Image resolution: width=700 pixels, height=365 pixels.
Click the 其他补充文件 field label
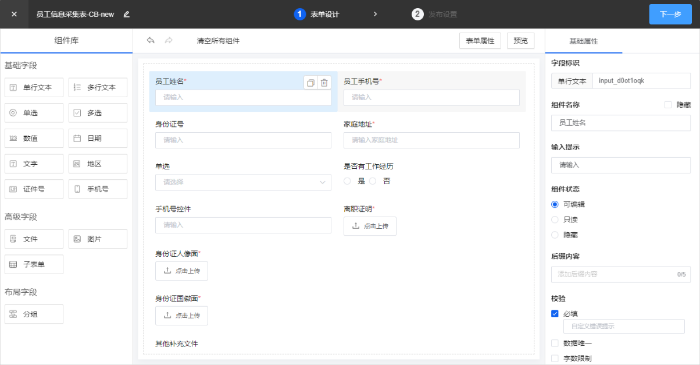point(177,344)
